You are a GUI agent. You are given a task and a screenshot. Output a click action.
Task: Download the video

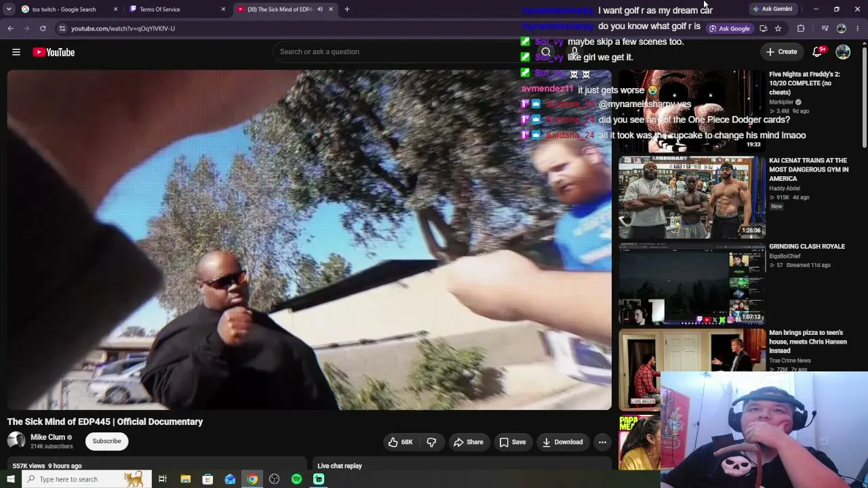563,442
